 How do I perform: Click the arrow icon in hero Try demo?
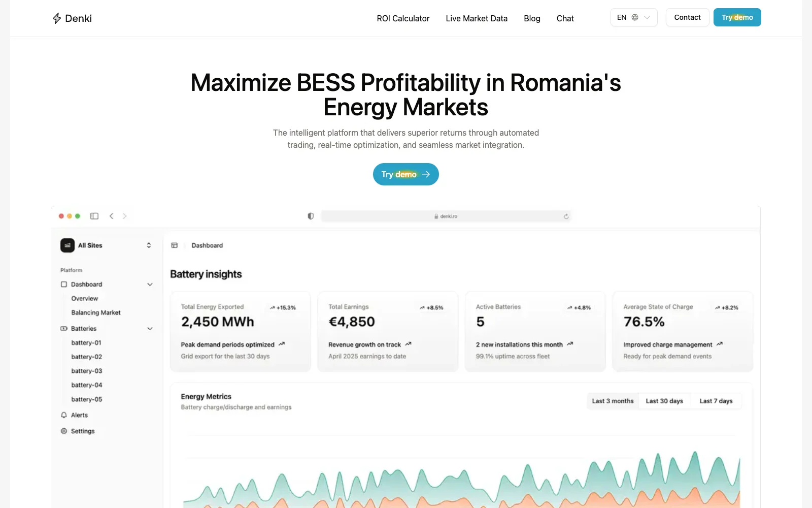[426, 174]
